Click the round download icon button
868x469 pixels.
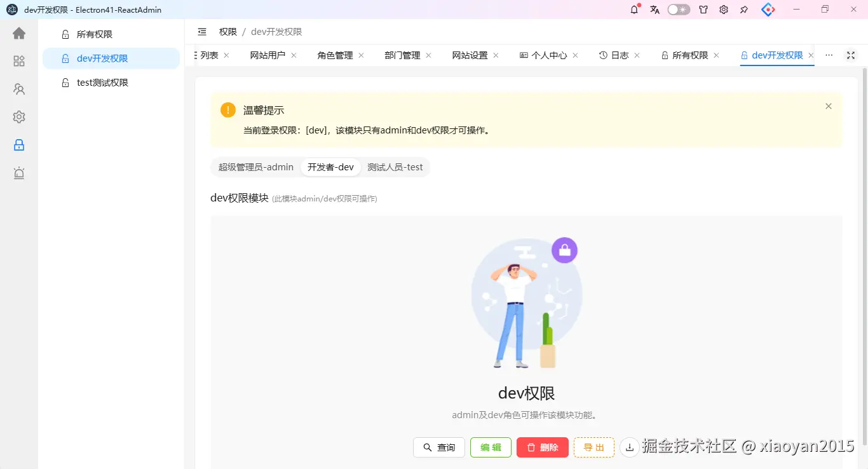tap(630, 447)
